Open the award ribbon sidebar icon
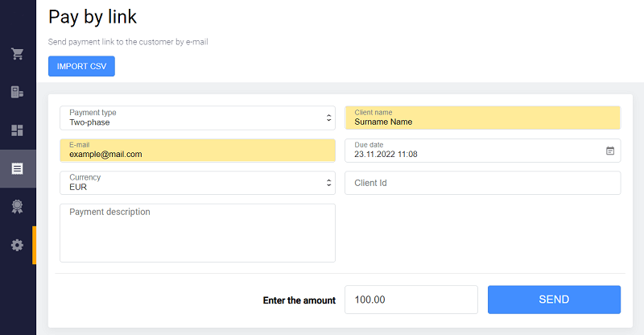 [x=17, y=207]
